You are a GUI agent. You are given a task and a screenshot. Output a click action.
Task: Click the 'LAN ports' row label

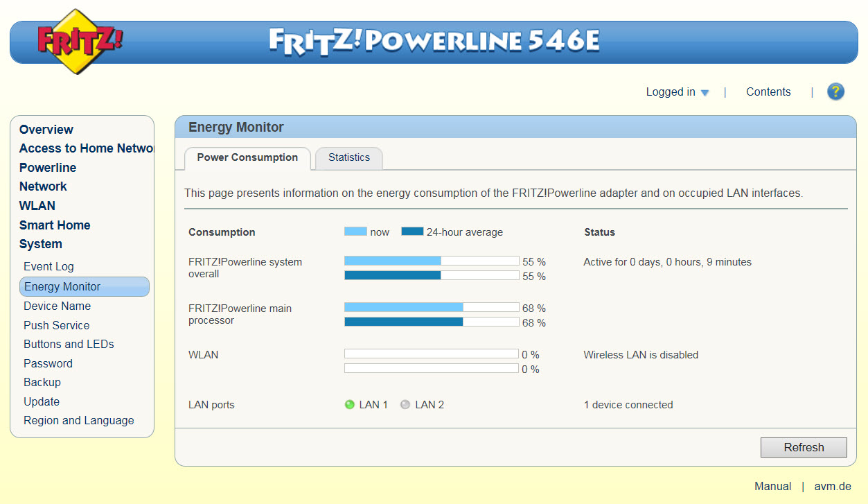coord(211,405)
